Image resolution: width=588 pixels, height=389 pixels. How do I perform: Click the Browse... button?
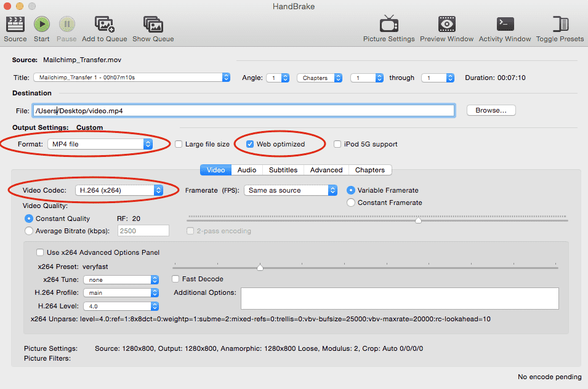click(491, 110)
